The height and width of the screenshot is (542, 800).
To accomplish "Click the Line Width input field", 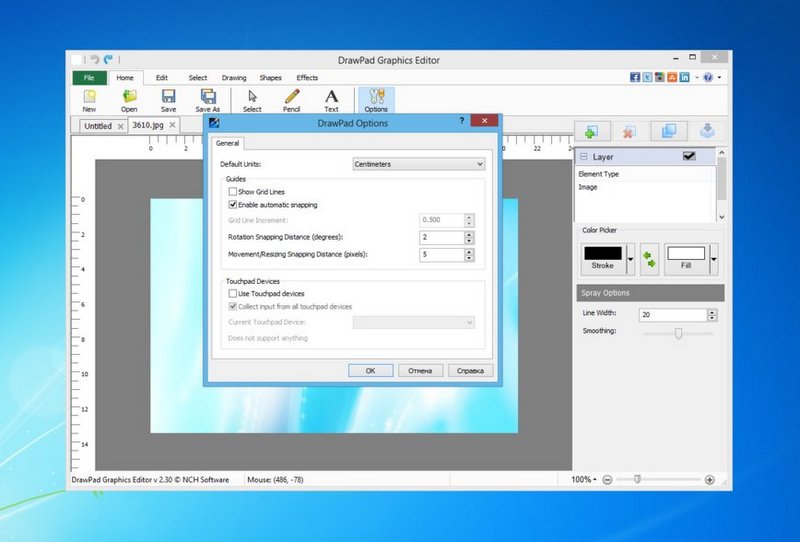I will click(x=673, y=315).
